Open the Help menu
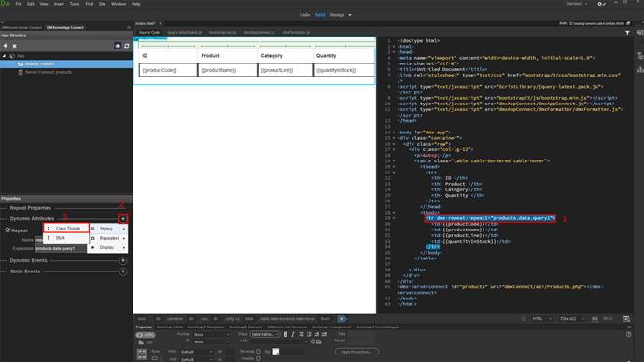Screen dimensions: 644x362 136,4
